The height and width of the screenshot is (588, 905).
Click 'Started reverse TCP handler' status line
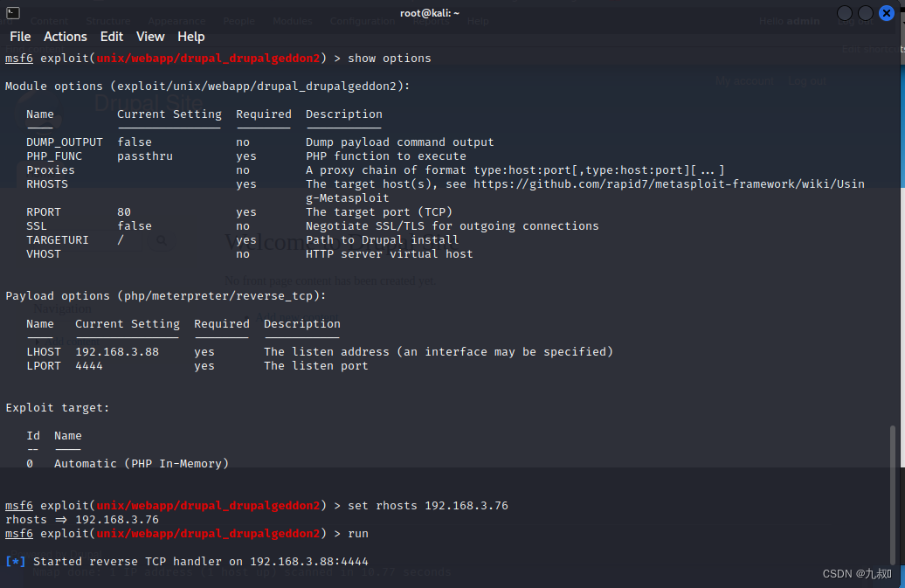[x=186, y=562]
